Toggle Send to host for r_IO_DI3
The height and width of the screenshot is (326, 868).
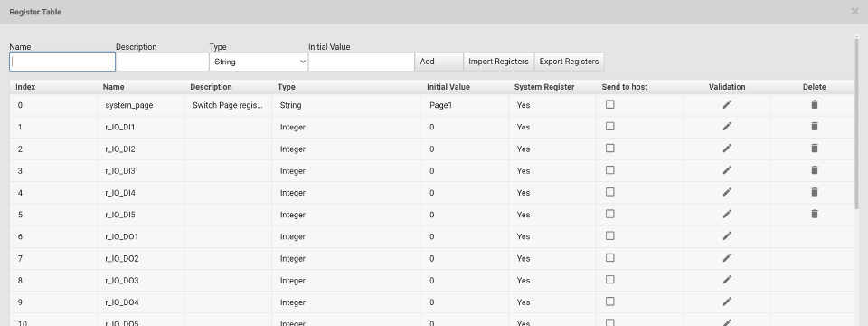click(610, 170)
